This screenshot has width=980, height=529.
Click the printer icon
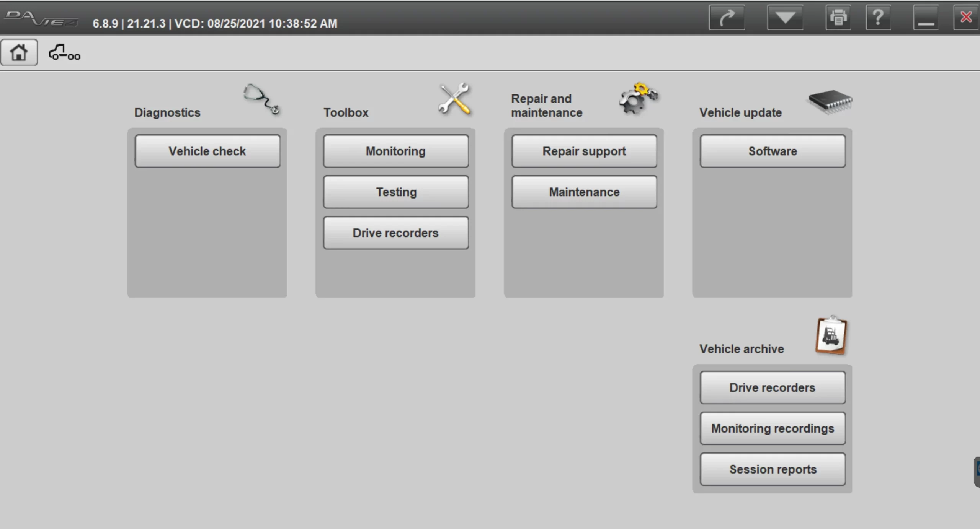pos(838,18)
